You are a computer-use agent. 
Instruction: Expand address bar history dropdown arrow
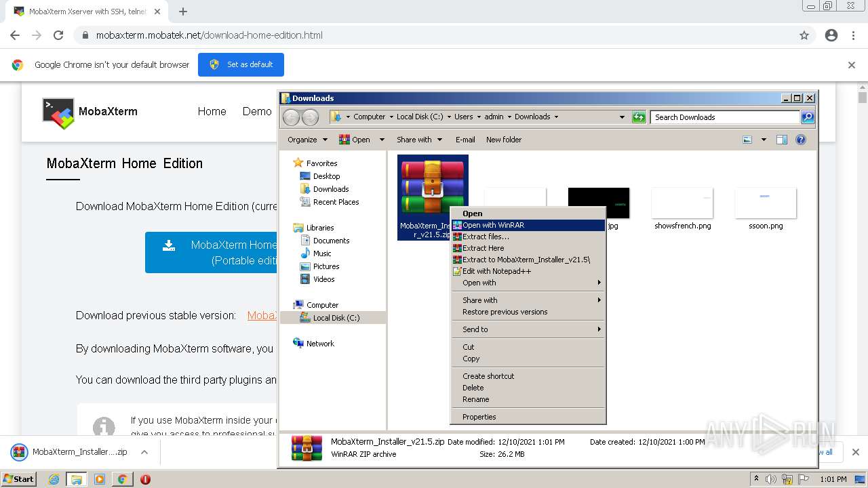[622, 117]
